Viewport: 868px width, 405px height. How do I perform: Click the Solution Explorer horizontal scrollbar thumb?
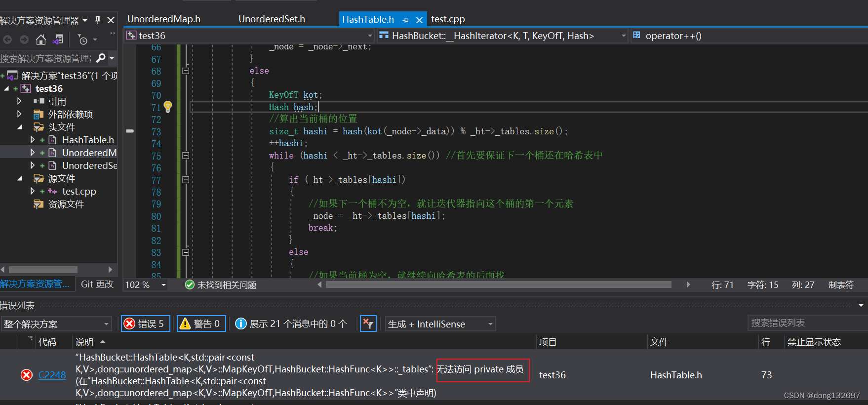tap(43, 270)
